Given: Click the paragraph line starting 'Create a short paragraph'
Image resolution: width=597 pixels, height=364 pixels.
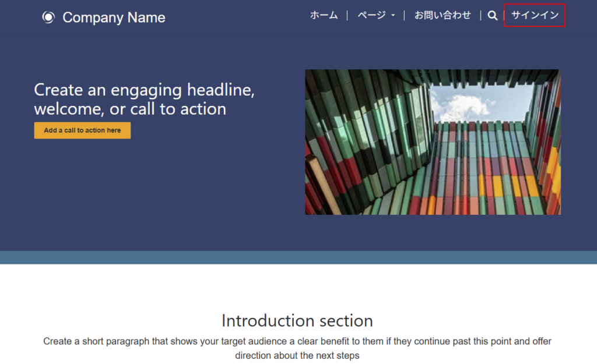Looking at the screenshot, I should coord(297,341).
